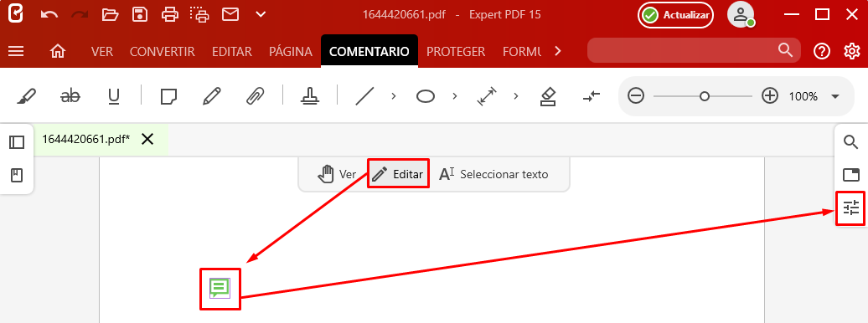Switch to Ver hand mode
This screenshot has width=868, height=323.
click(337, 174)
